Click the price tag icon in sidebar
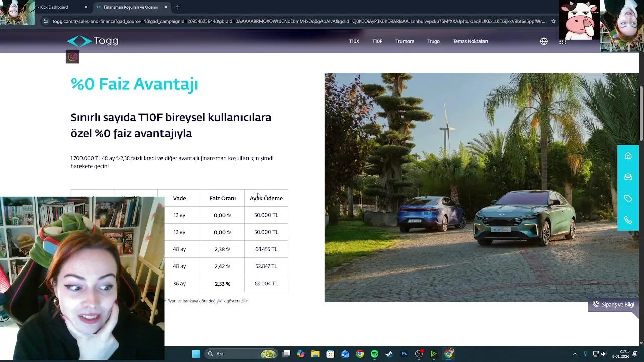This screenshot has height=362, width=644. click(x=628, y=199)
